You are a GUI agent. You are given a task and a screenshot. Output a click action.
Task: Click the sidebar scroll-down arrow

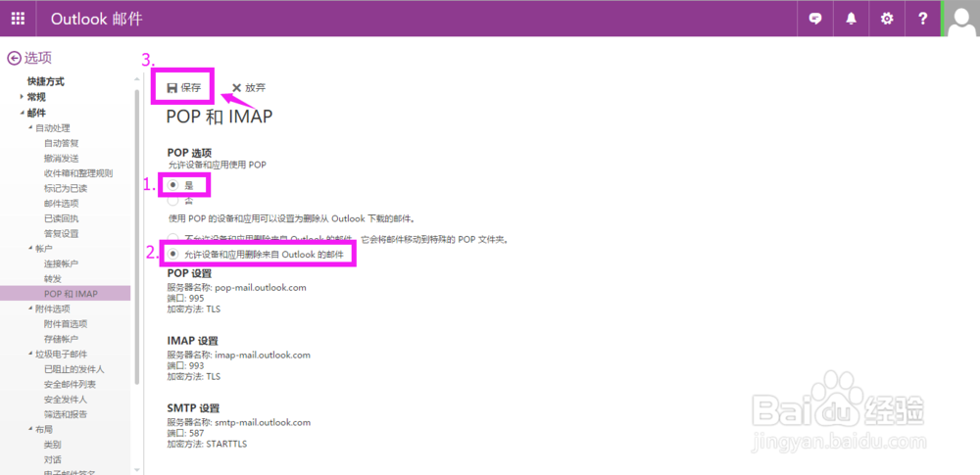tap(137, 468)
